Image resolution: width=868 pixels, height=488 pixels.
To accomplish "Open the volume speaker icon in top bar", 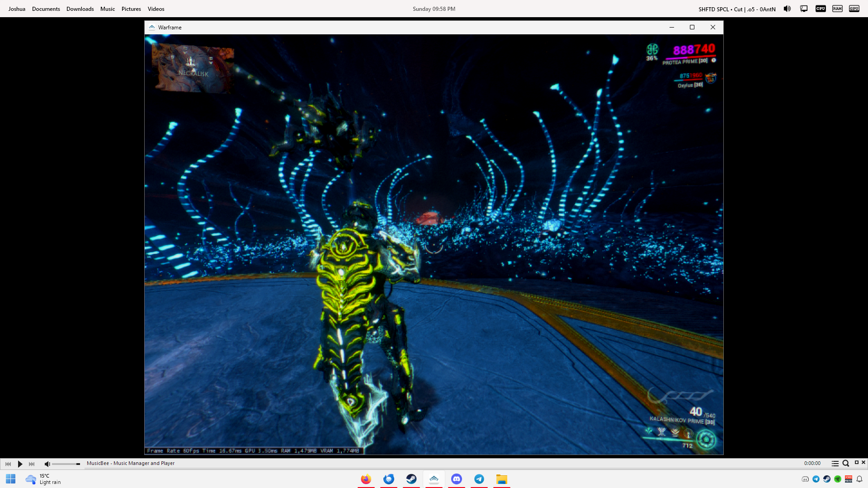I will pos(787,9).
